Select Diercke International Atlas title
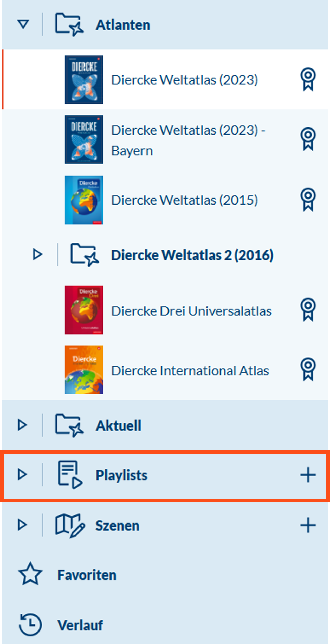This screenshot has height=644, width=330. pos(190,371)
